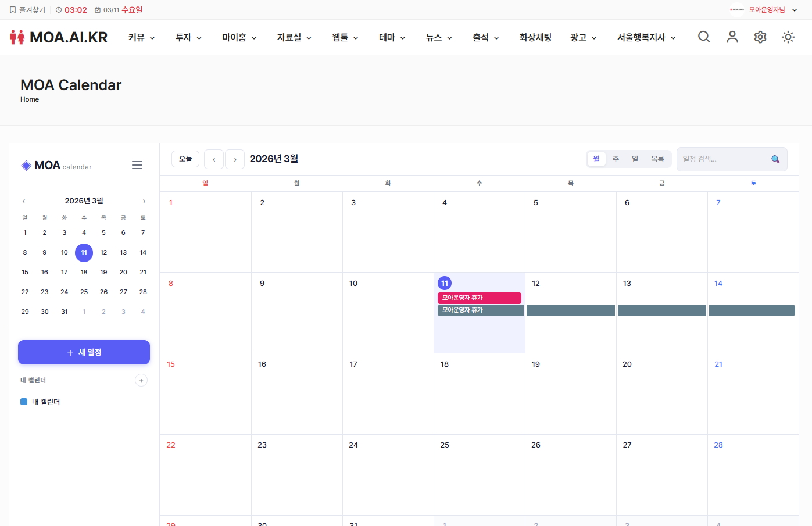Image resolution: width=812 pixels, height=526 pixels.
Task: Expand the 자료실 dropdown menu
Action: [294, 37]
